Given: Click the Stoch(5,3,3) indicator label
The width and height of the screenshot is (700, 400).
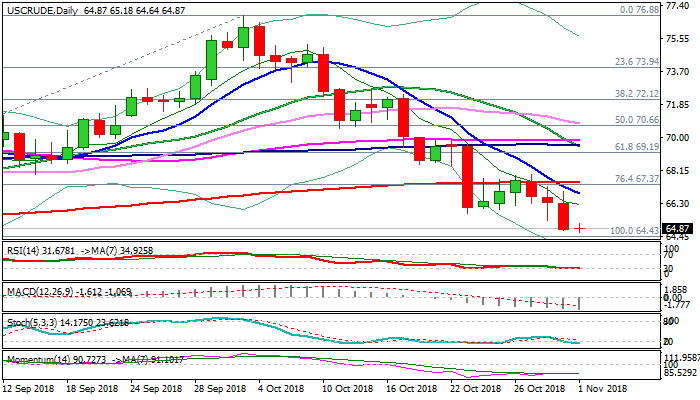Looking at the screenshot, I should pos(28,321).
